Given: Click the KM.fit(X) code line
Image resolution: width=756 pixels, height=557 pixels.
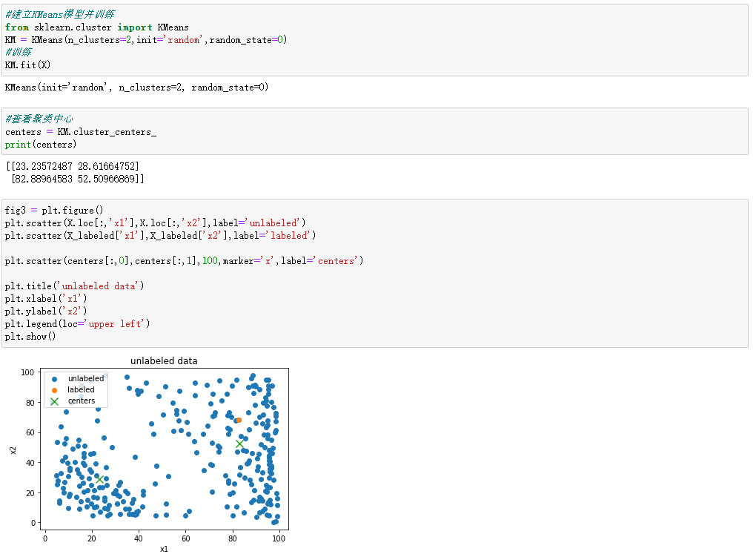Looking at the screenshot, I should [27, 65].
